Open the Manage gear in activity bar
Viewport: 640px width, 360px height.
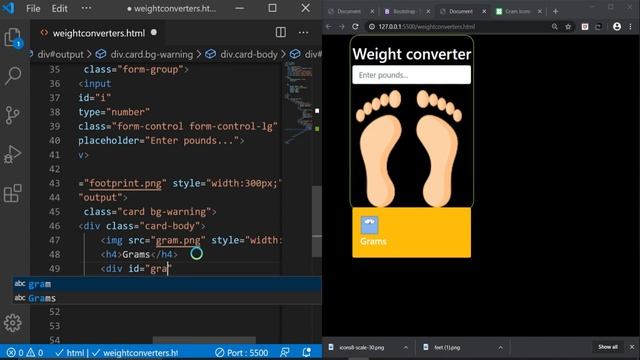(13, 323)
